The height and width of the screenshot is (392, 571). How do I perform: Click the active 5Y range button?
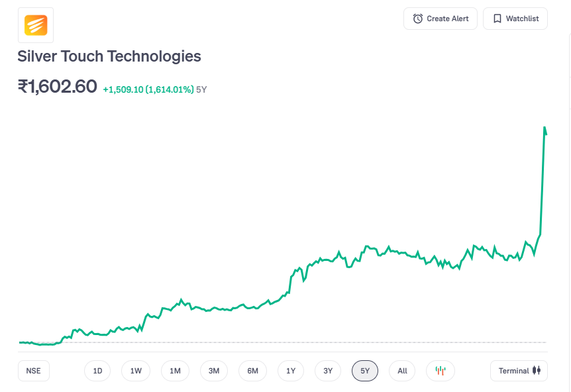tap(365, 371)
